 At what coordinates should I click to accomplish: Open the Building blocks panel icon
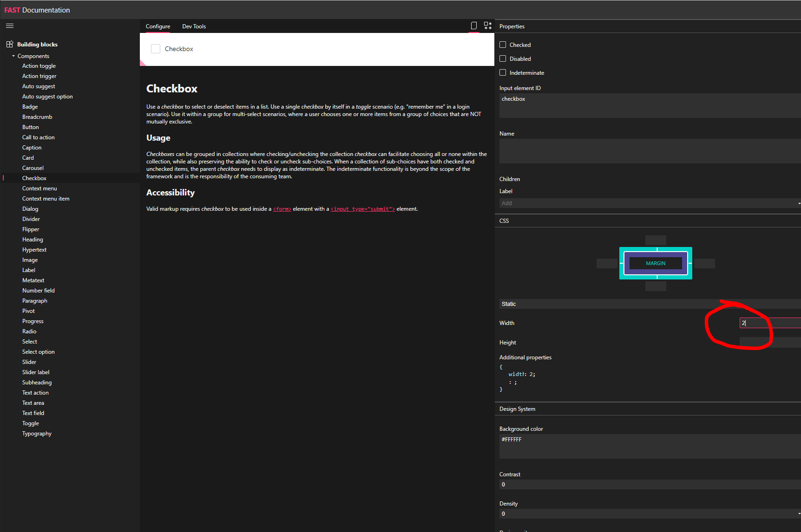tap(10, 44)
